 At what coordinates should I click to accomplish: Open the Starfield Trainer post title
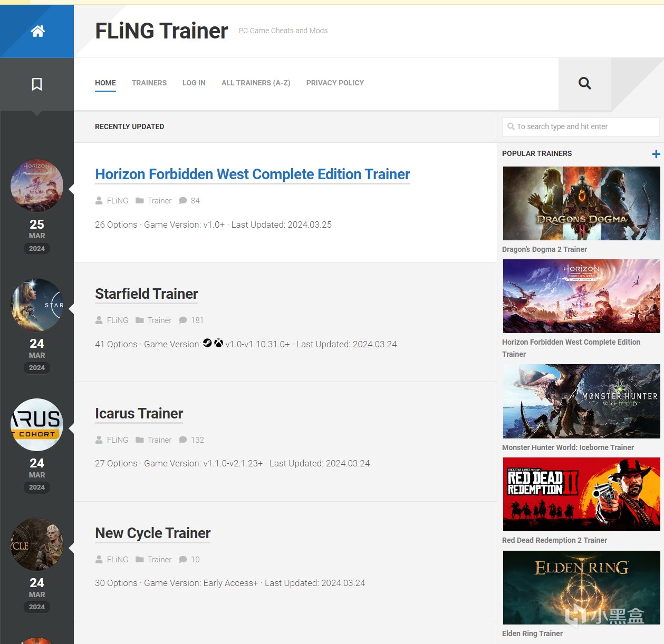pyautogui.click(x=147, y=294)
